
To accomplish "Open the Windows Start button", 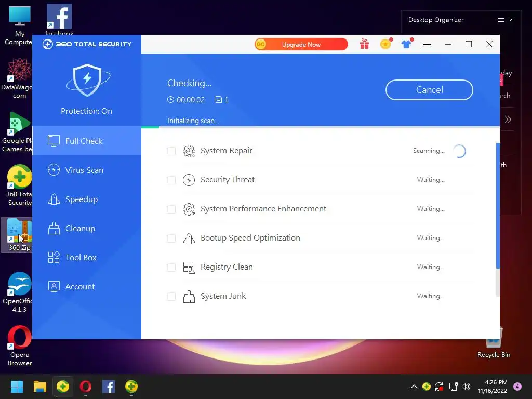I will (x=17, y=387).
